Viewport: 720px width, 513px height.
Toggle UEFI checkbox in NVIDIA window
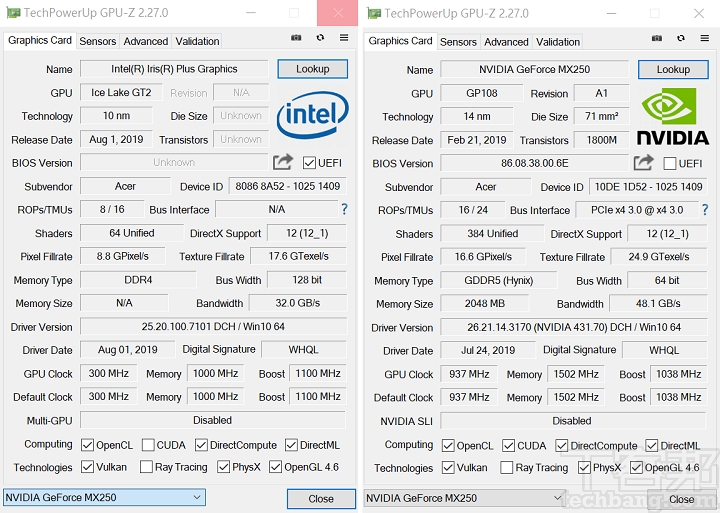[x=670, y=163]
